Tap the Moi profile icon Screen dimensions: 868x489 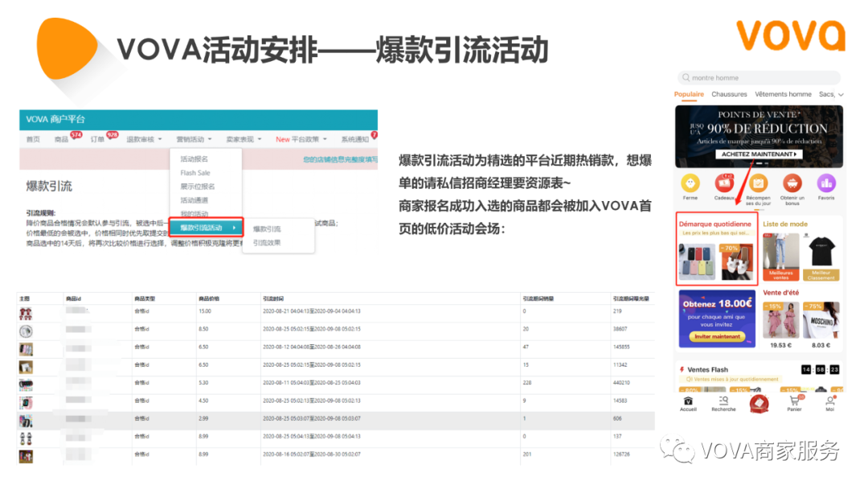[x=830, y=402]
